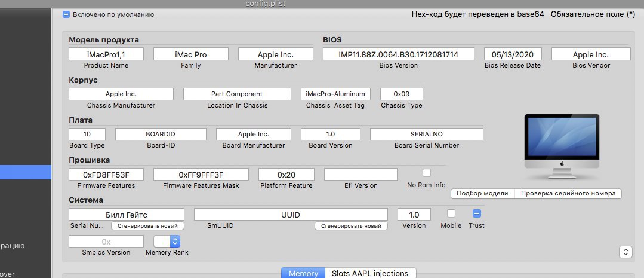Click the Location In Chassis field
The height and width of the screenshot is (278, 644).
237,94
